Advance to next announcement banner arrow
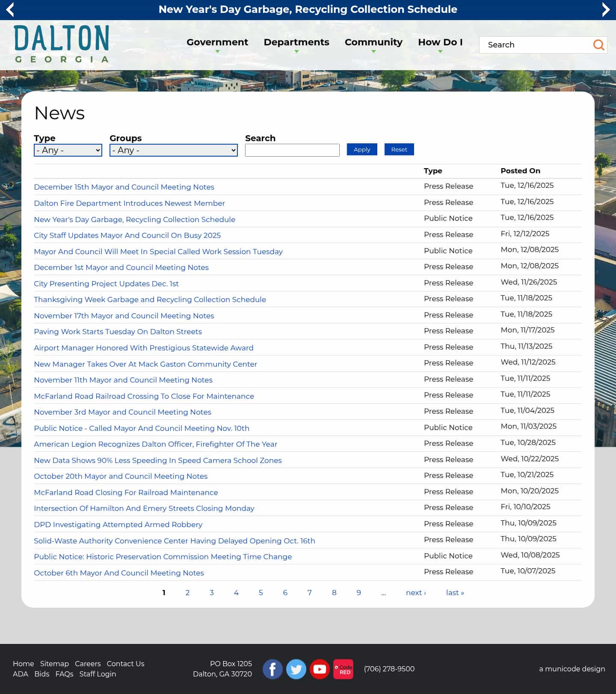 tap(606, 9)
